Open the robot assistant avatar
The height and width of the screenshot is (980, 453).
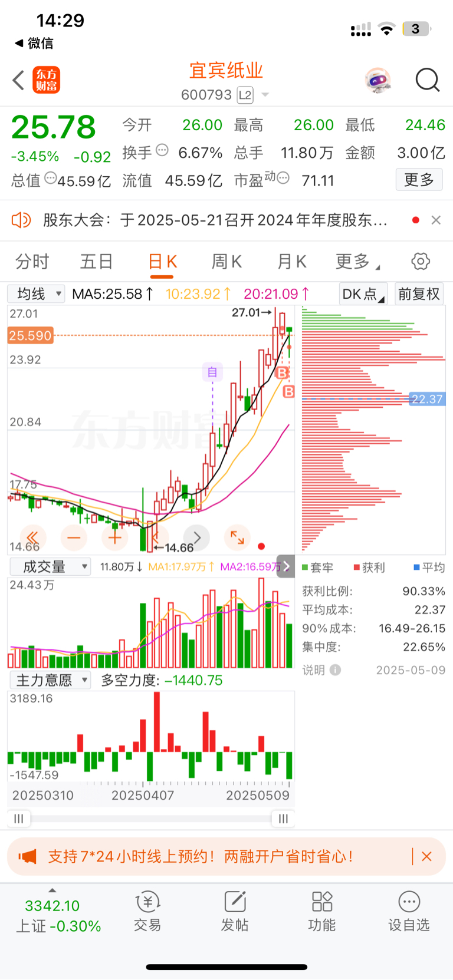[378, 80]
